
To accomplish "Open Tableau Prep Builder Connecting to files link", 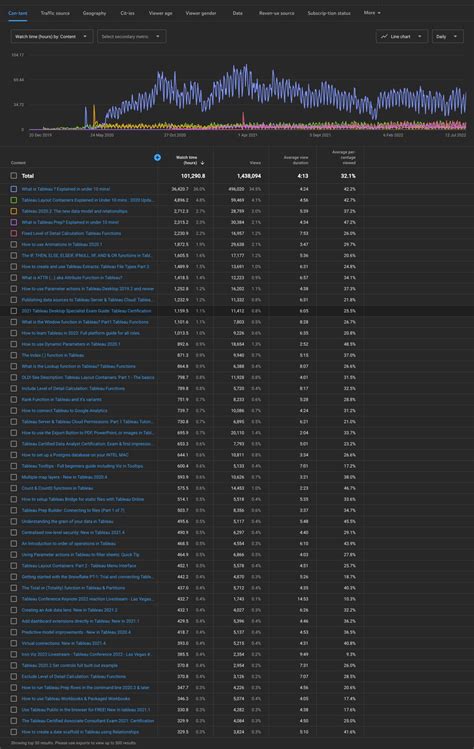I will coord(73,510).
